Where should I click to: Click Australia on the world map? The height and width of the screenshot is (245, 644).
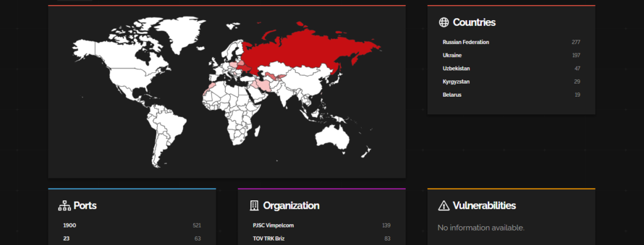click(x=333, y=138)
